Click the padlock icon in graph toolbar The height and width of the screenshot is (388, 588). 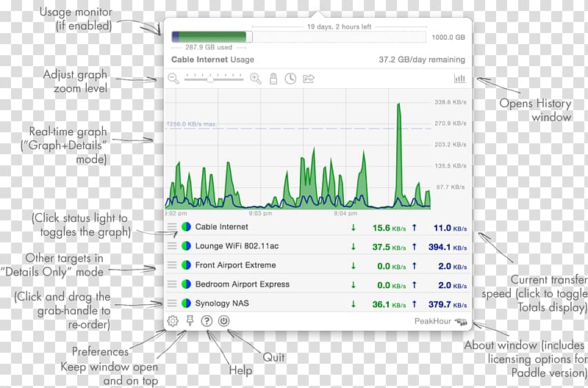(273, 78)
